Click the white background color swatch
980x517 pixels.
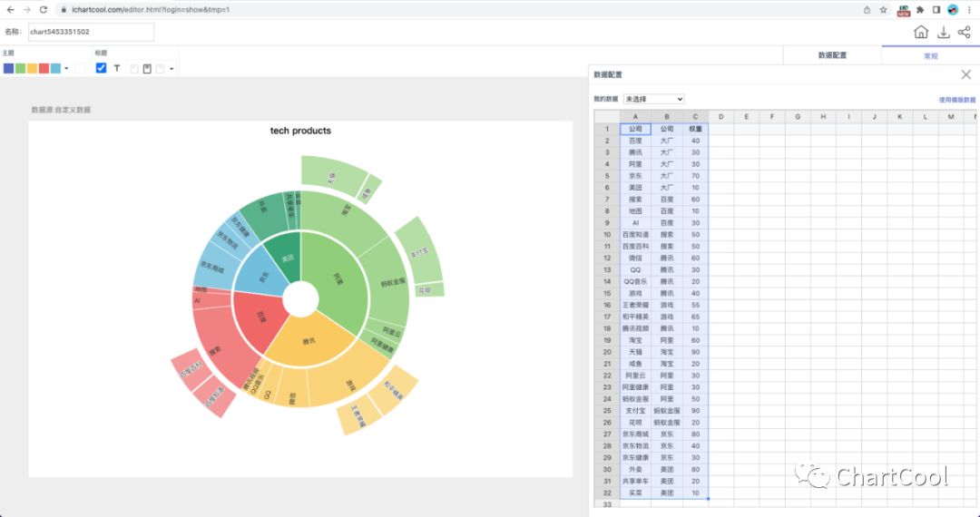[x=80, y=69]
